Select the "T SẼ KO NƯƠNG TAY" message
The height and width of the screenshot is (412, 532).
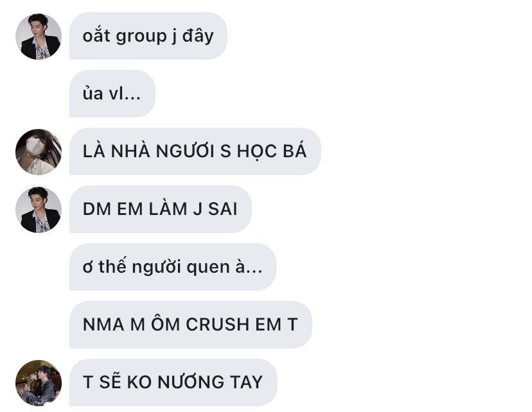(x=173, y=382)
